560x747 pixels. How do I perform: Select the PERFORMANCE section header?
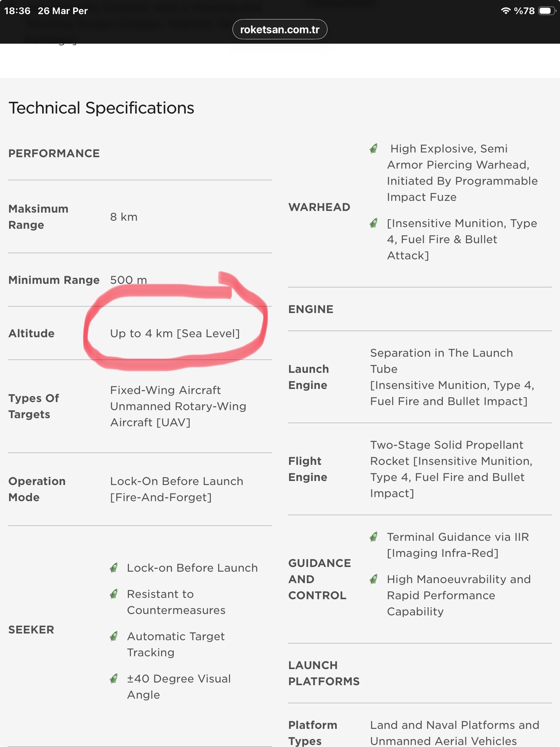click(54, 153)
